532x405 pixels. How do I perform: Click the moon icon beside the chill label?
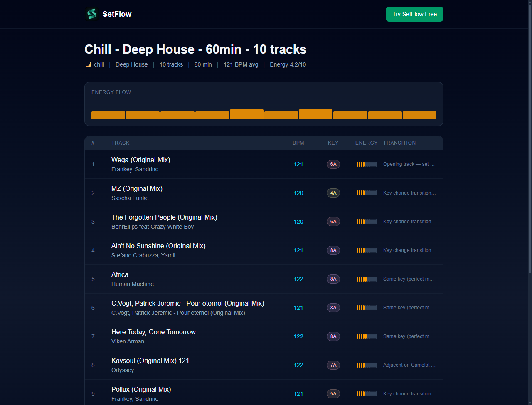click(88, 64)
